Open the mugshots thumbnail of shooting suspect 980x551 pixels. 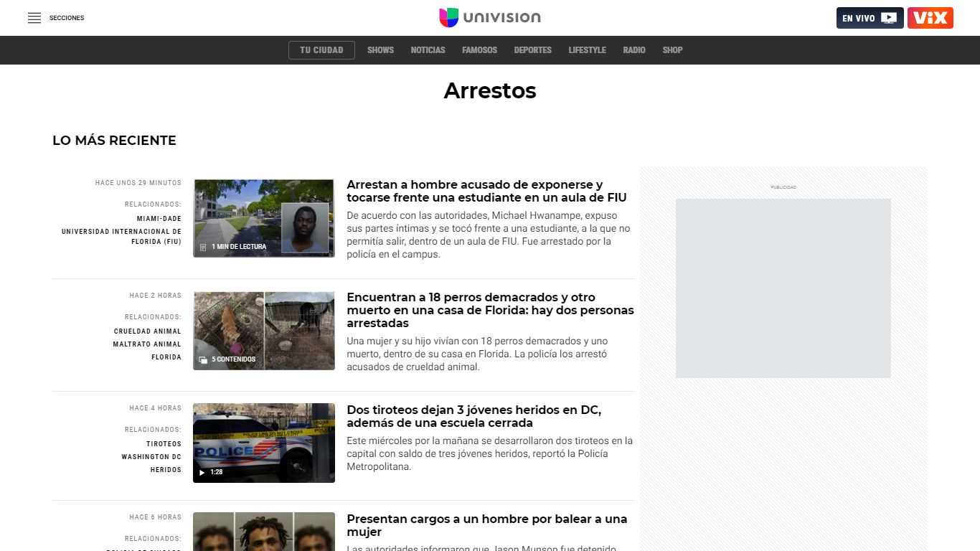click(x=264, y=532)
